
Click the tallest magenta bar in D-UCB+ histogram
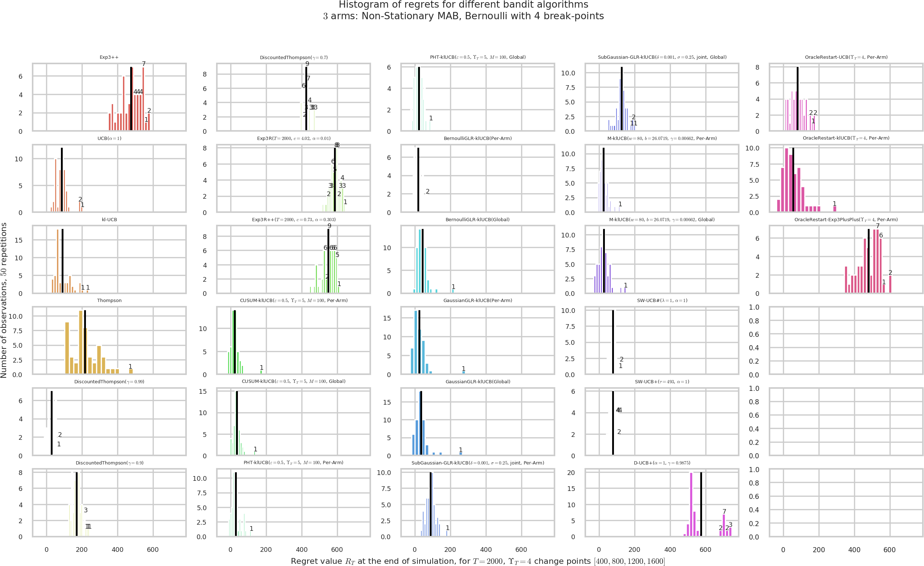(x=691, y=504)
